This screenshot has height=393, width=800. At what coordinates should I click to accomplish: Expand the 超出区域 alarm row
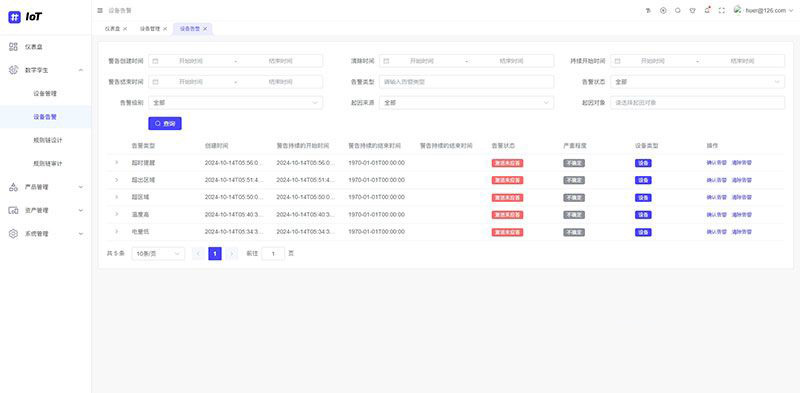point(116,180)
